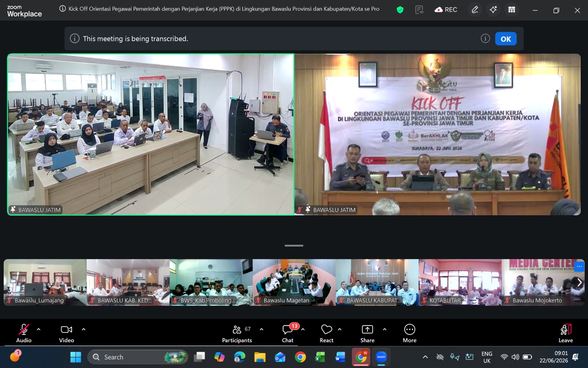This screenshot has height=368, width=588.
Task: Open the Wi-Fi network settings icon
Action: 504,357
